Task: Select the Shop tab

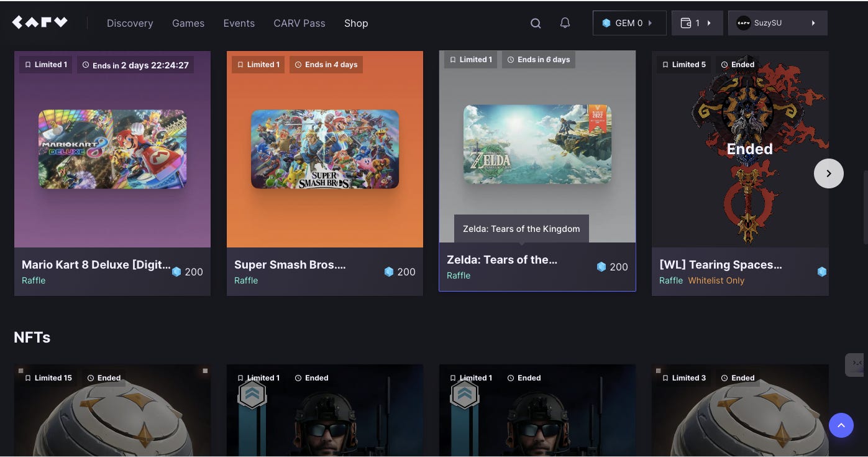Action: point(356,23)
